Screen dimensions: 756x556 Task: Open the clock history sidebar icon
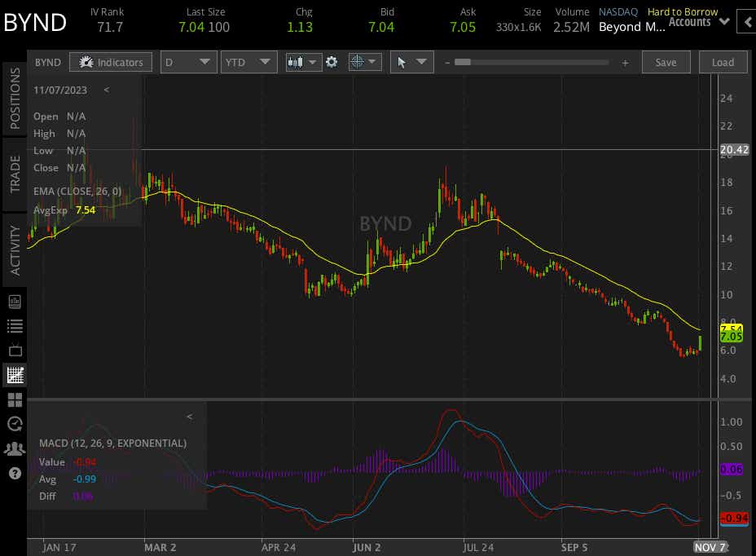[15, 424]
